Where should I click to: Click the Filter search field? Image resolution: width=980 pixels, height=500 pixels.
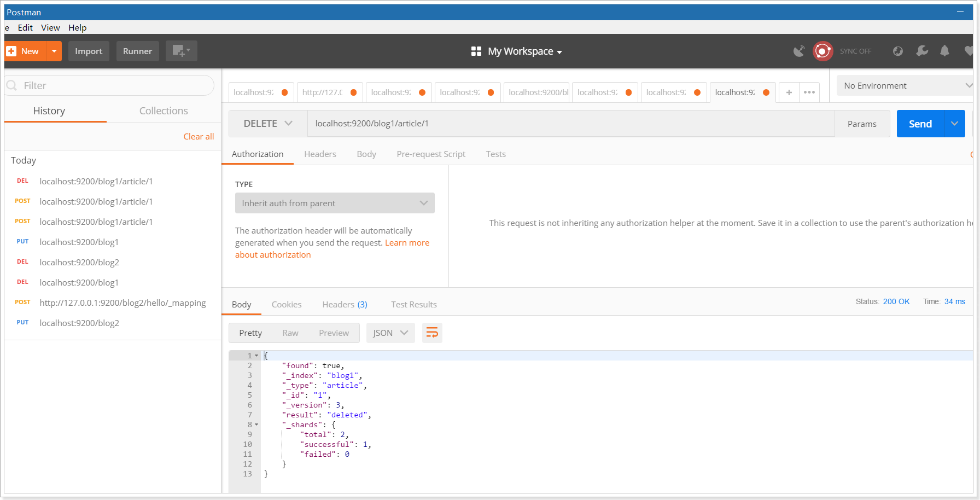click(x=109, y=85)
